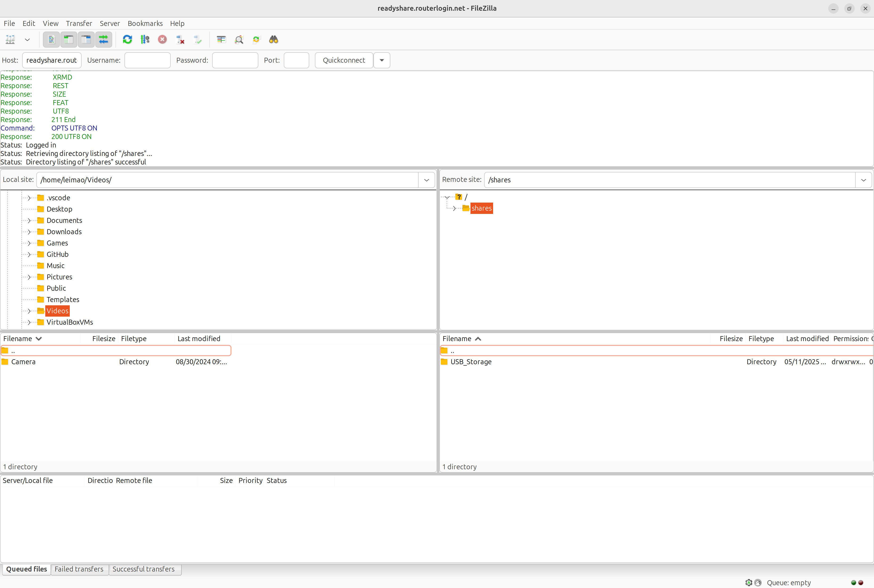Click the Port input field

pos(296,60)
